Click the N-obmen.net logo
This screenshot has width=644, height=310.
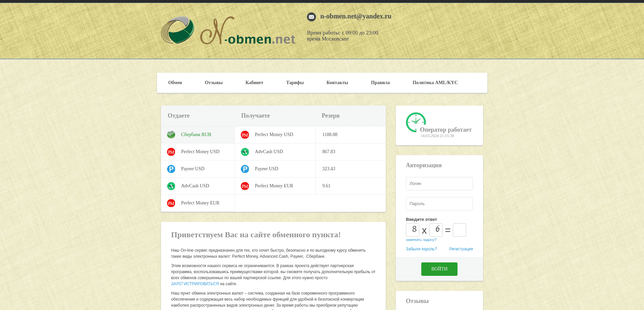[x=228, y=30]
